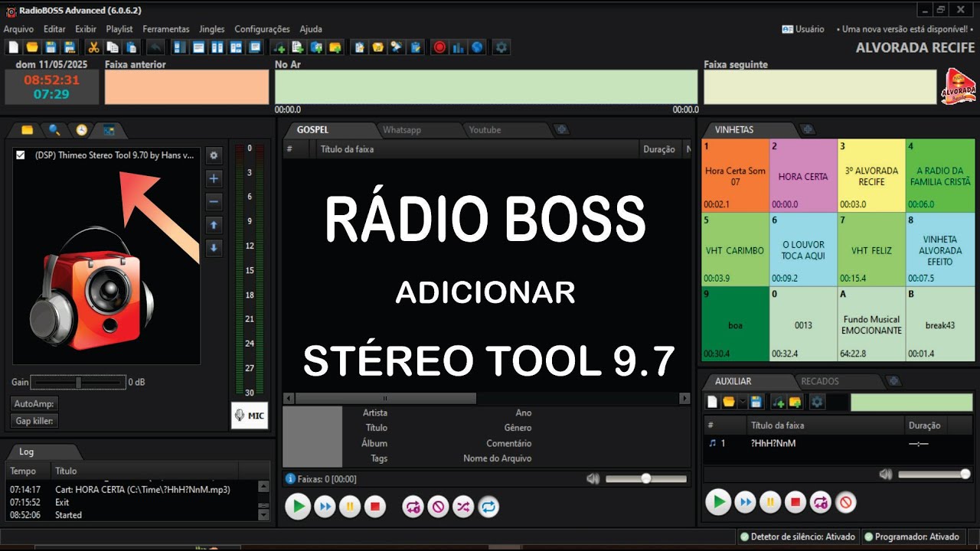Skip to next track in main player

[325, 507]
